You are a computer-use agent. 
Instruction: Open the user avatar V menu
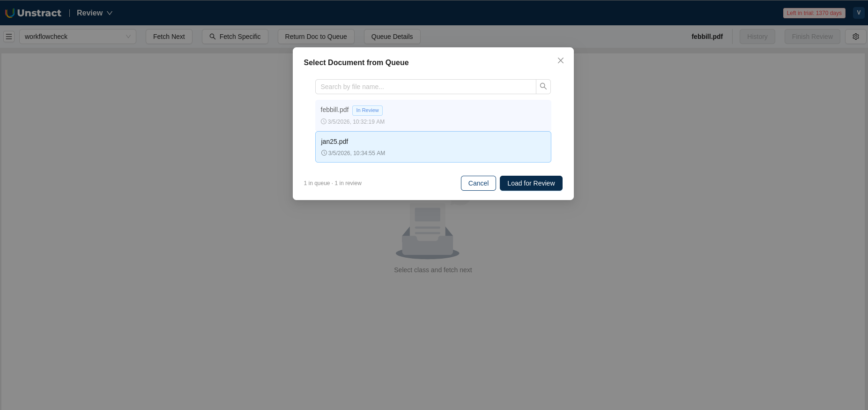(859, 13)
